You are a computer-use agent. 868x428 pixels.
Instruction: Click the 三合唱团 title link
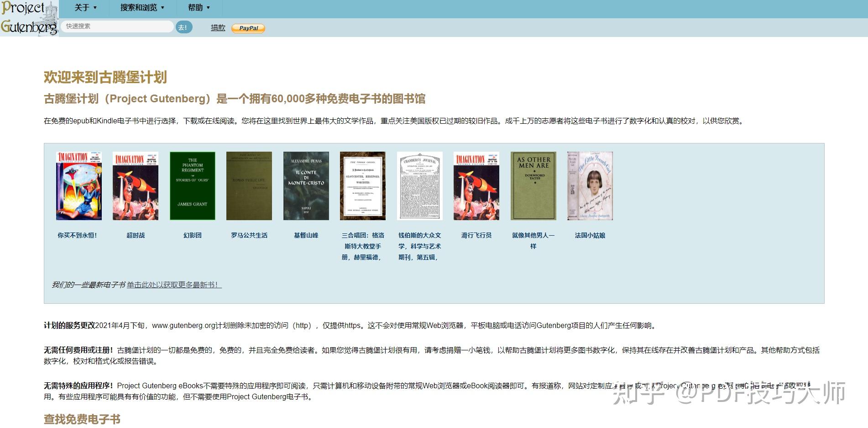coord(363,246)
